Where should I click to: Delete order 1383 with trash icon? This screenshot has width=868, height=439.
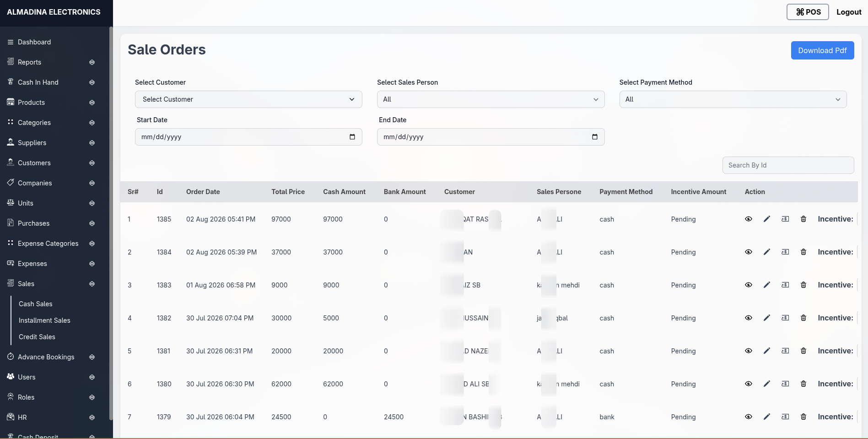[803, 285]
